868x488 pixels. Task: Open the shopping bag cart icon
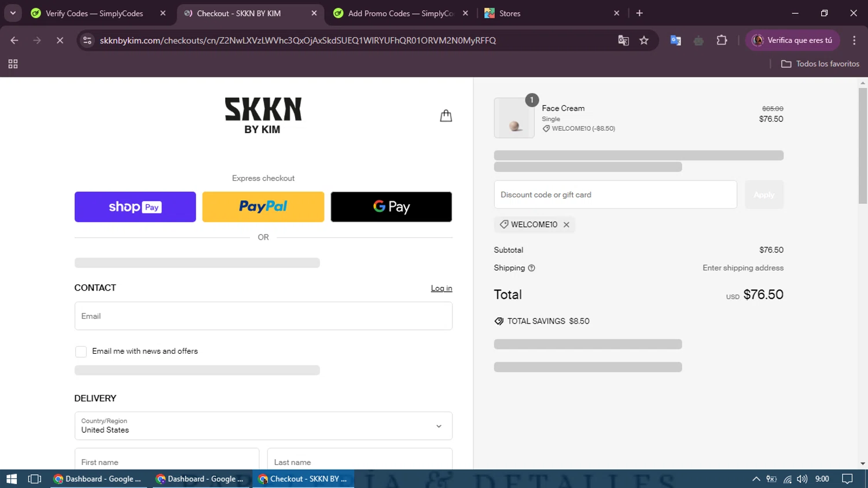(x=446, y=116)
